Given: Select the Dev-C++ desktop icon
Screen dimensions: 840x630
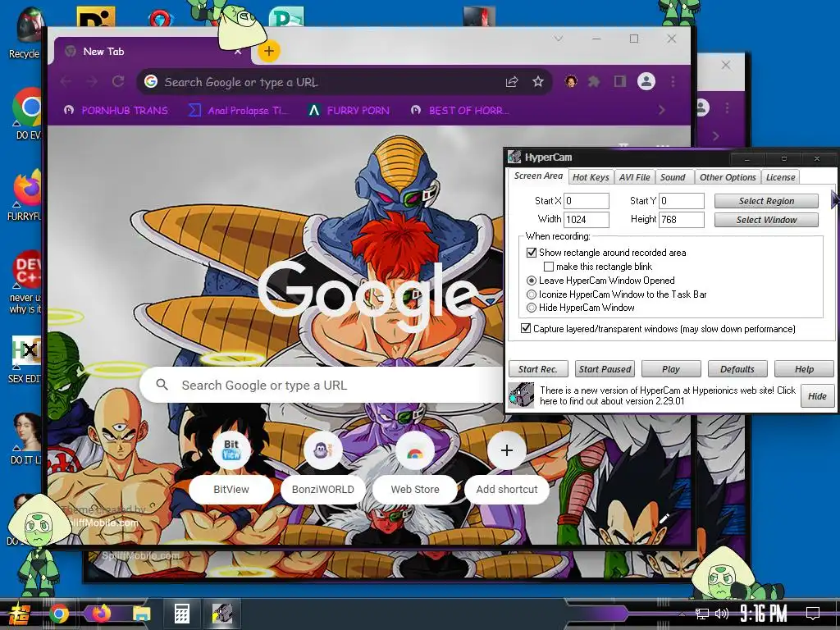Looking at the screenshot, I should pyautogui.click(x=28, y=269).
